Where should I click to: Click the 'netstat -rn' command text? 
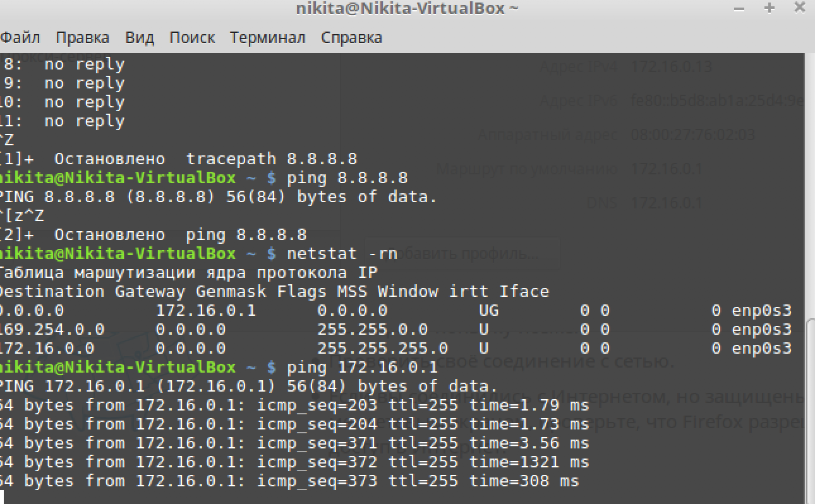tap(342, 253)
